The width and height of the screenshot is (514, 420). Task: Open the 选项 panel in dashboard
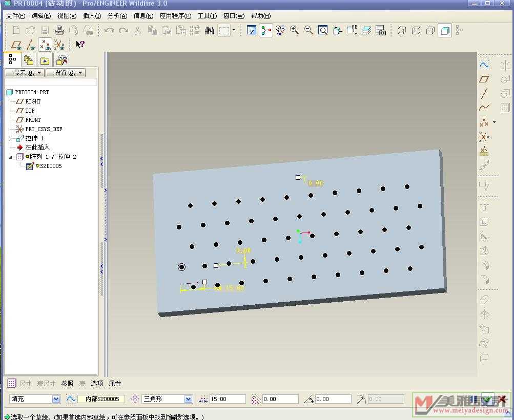pyautogui.click(x=97, y=383)
